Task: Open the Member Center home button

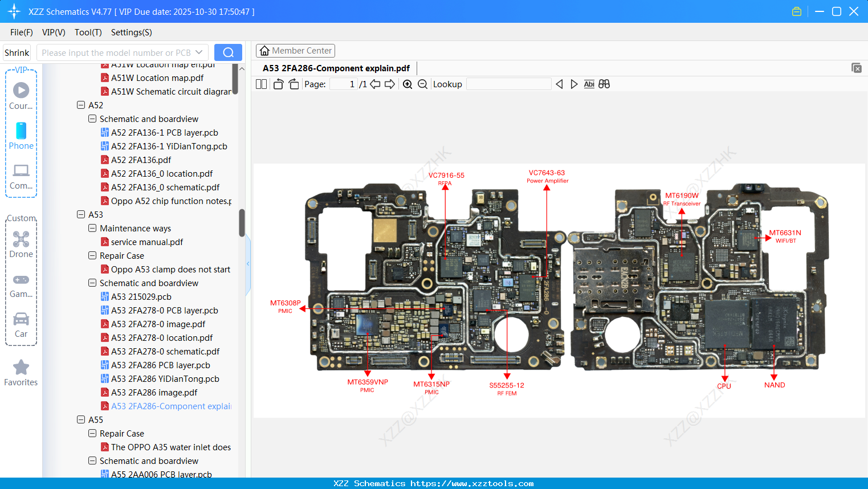Action: (295, 51)
